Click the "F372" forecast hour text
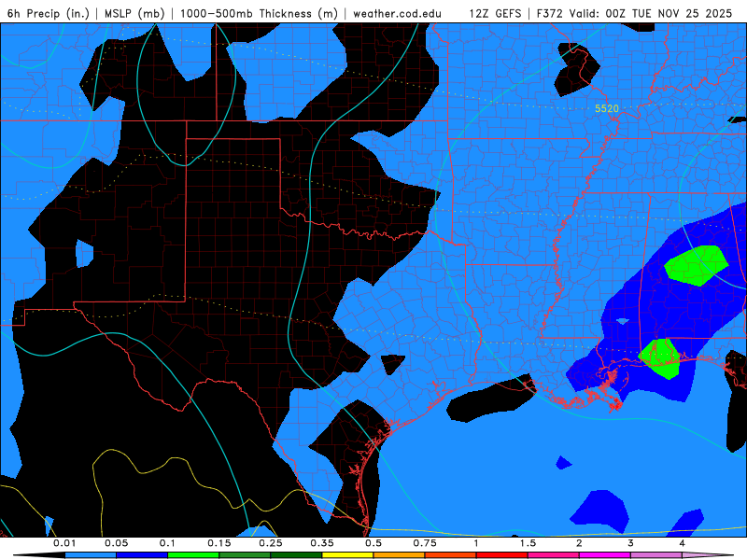The width and height of the screenshot is (747, 560). (x=549, y=13)
